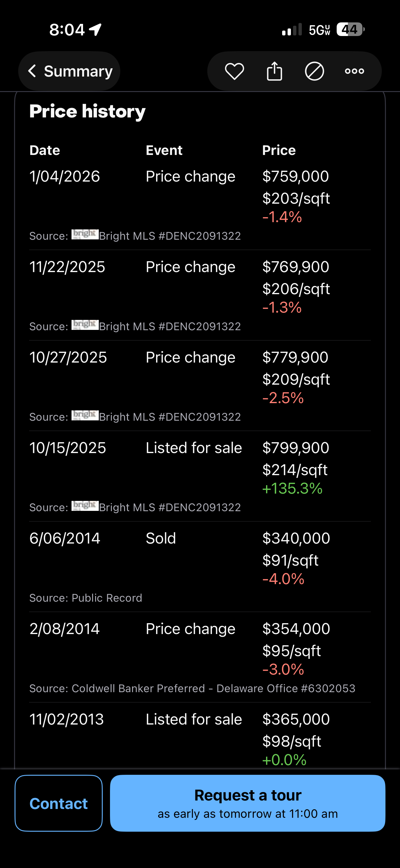
Task: Save the home with the heart icon
Action: pyautogui.click(x=234, y=71)
